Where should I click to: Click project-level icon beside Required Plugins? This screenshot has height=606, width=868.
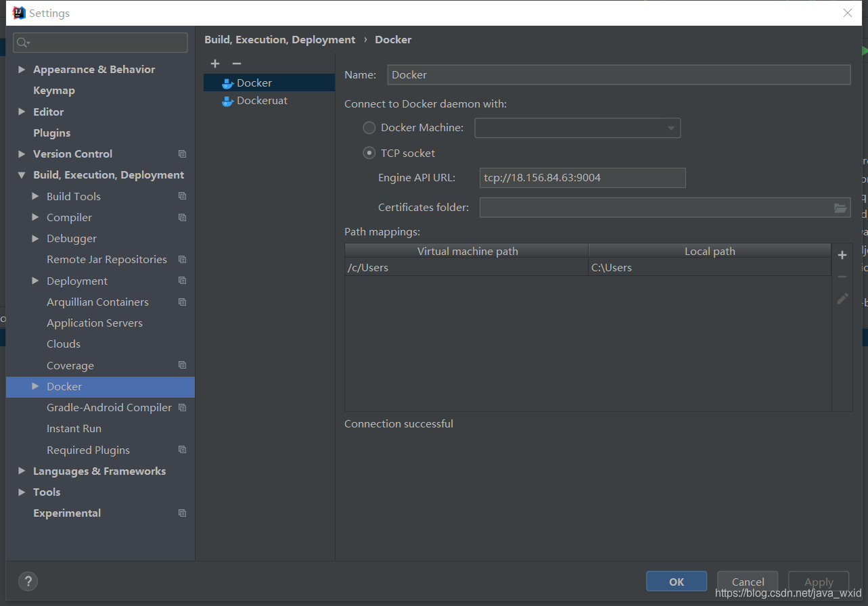click(182, 450)
